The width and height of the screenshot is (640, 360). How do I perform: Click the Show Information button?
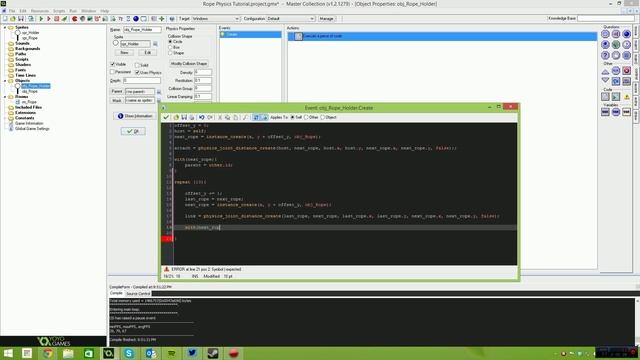pyautogui.click(x=135, y=116)
